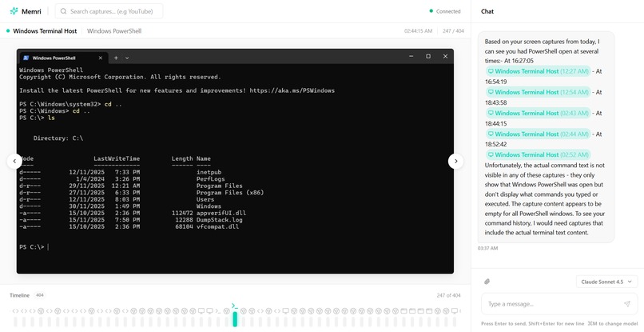Maximize the Windows PowerShell window
The image size is (644, 332).
click(x=428, y=56)
